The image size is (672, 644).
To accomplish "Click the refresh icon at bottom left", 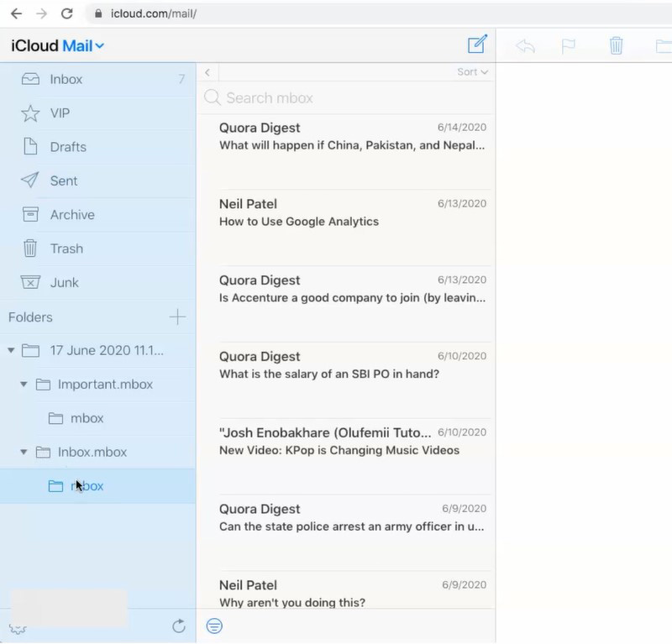I will [x=179, y=626].
